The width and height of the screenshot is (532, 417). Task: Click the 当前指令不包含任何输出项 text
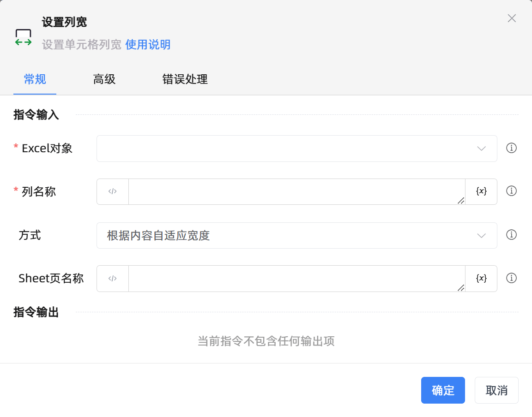[x=266, y=341]
